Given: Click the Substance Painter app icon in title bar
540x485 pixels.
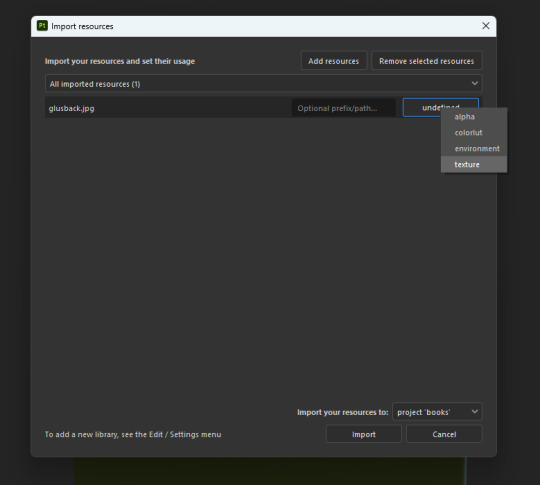Looking at the screenshot, I should (42, 26).
